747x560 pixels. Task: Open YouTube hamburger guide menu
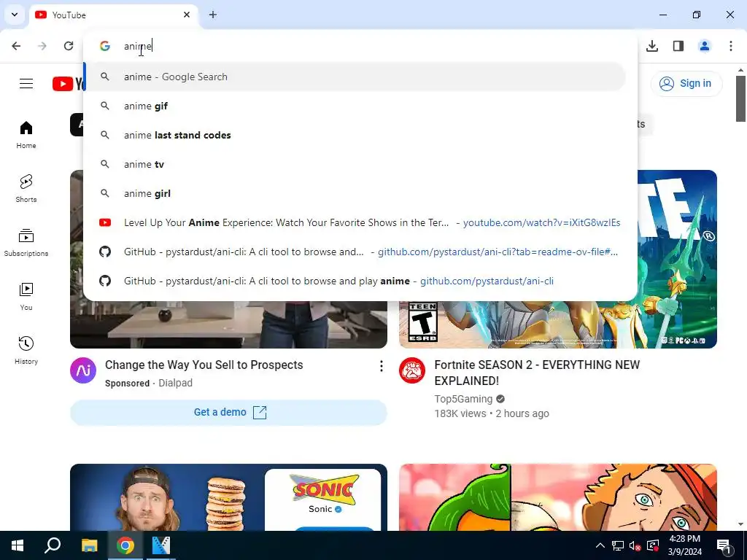tap(26, 83)
